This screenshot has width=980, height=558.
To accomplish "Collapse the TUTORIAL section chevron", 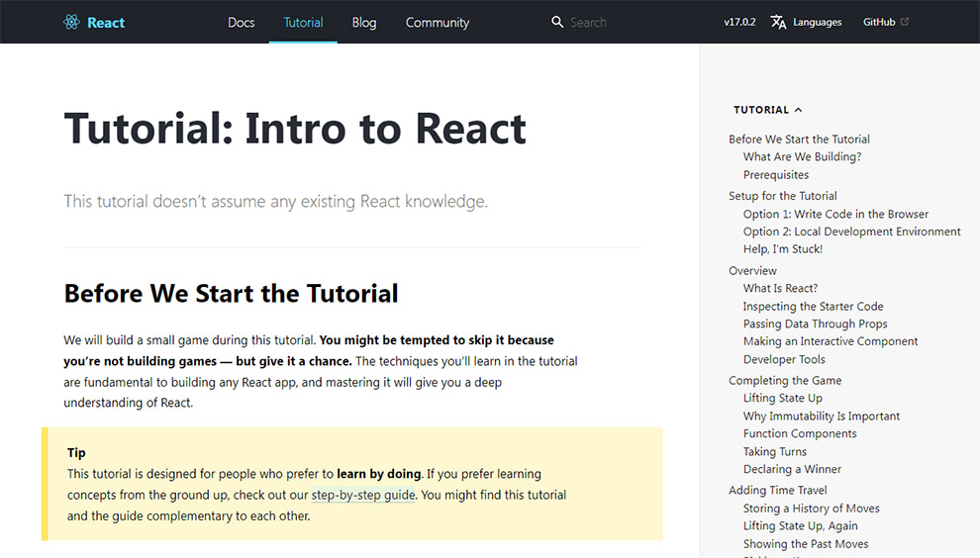I will point(798,110).
